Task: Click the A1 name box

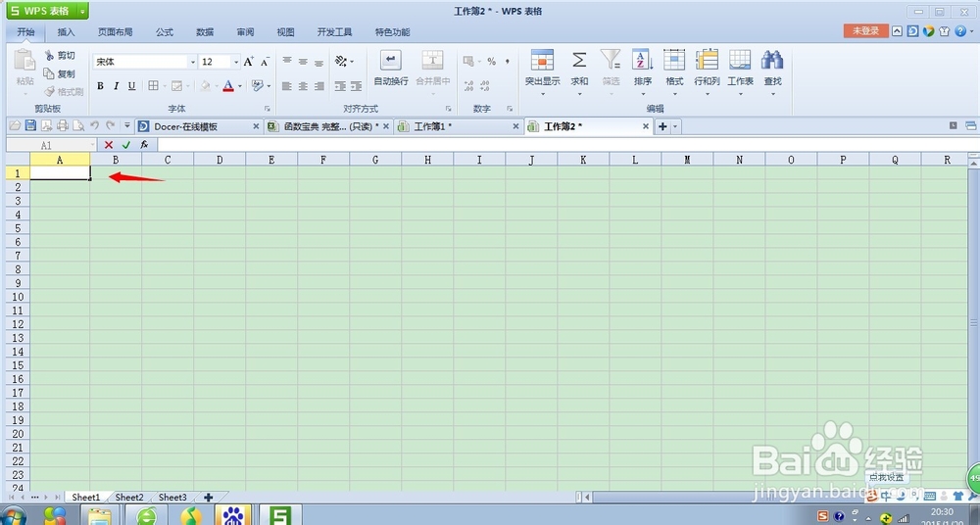Action: click(x=51, y=144)
